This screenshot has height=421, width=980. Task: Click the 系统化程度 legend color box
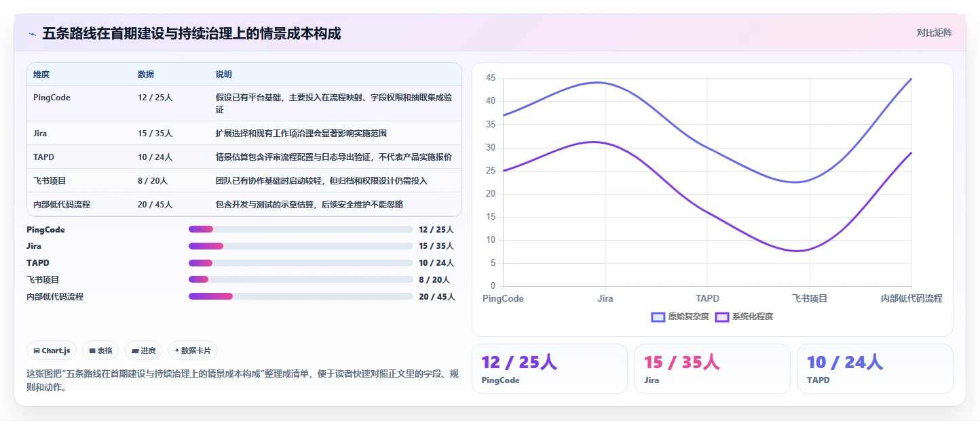pyautogui.click(x=722, y=317)
